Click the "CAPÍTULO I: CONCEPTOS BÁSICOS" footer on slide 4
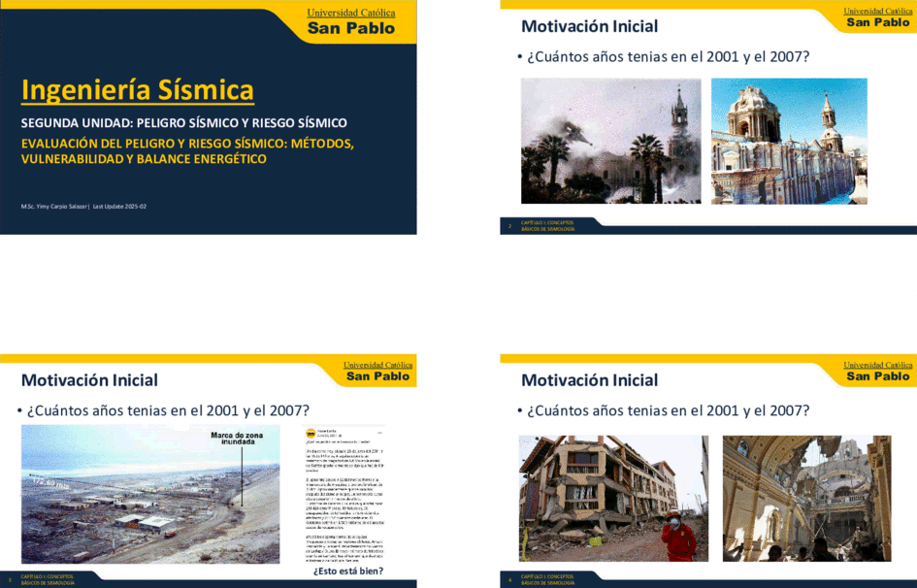This screenshot has width=917, height=588. (x=548, y=579)
